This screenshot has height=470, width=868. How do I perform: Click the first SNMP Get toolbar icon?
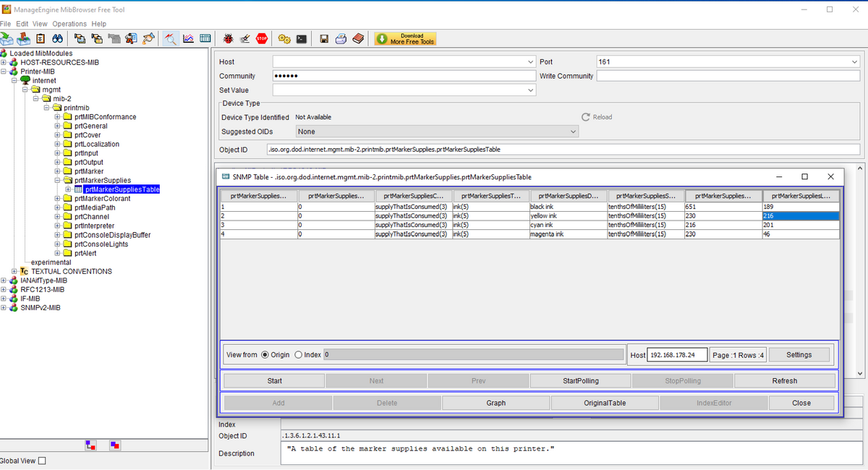coord(80,38)
